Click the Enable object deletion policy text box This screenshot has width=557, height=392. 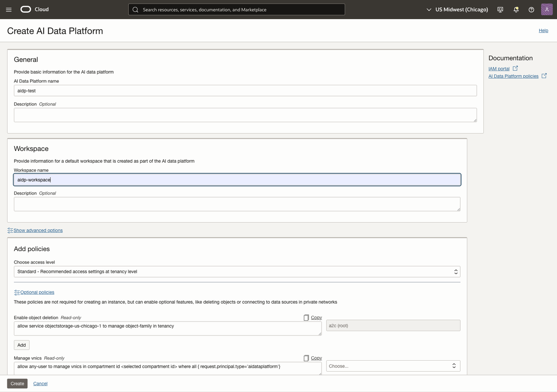[x=168, y=328]
